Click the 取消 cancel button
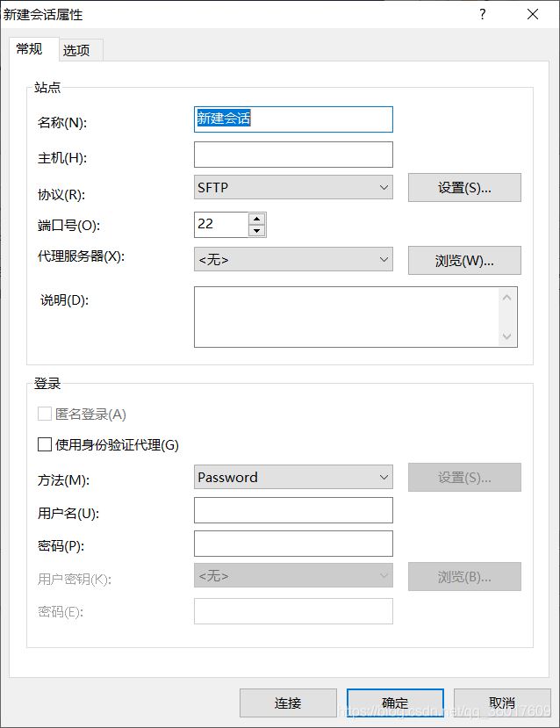This screenshot has height=728, width=560. click(502, 703)
